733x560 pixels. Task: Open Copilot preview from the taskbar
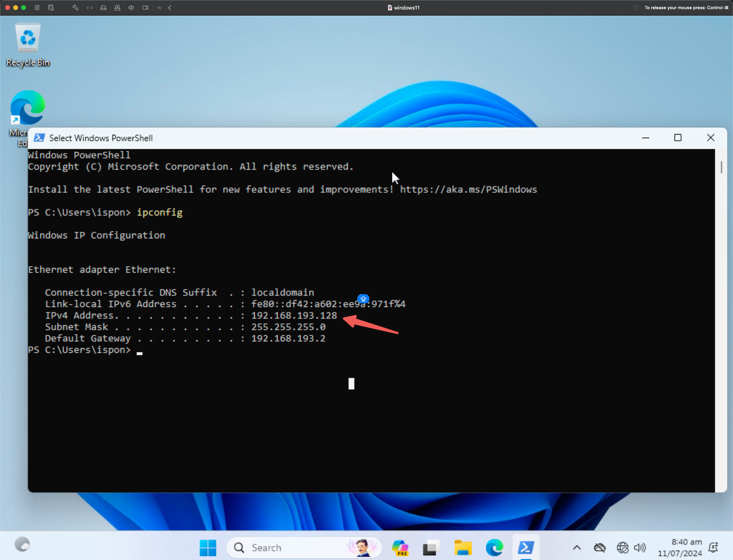coord(400,548)
